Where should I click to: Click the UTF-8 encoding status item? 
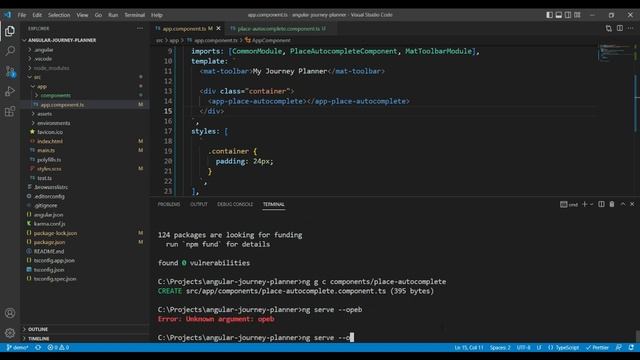click(523, 348)
